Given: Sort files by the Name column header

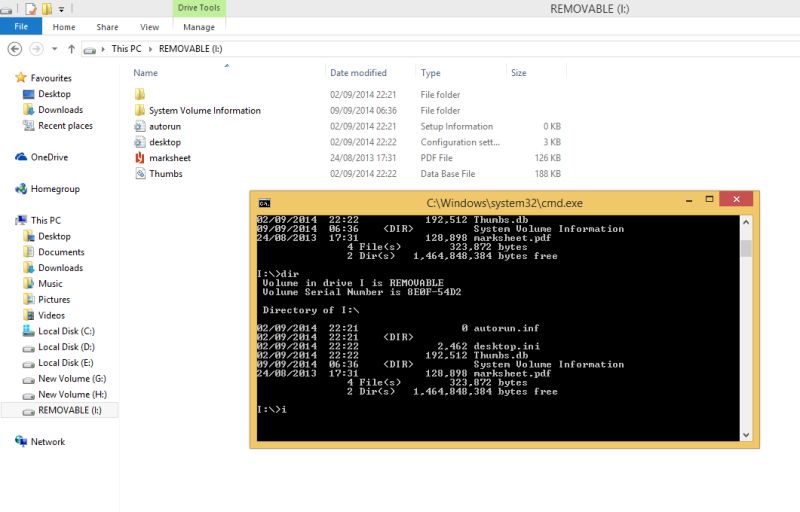Looking at the screenshot, I should 145,73.
